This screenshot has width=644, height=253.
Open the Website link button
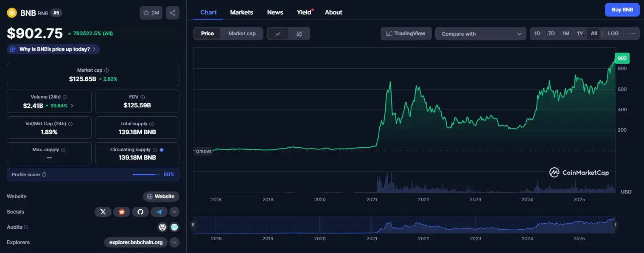161,197
